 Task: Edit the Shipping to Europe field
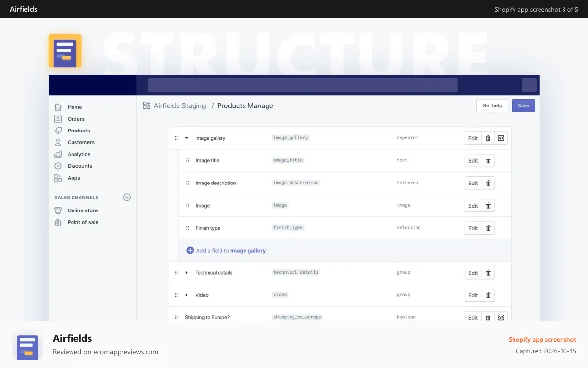tap(473, 317)
